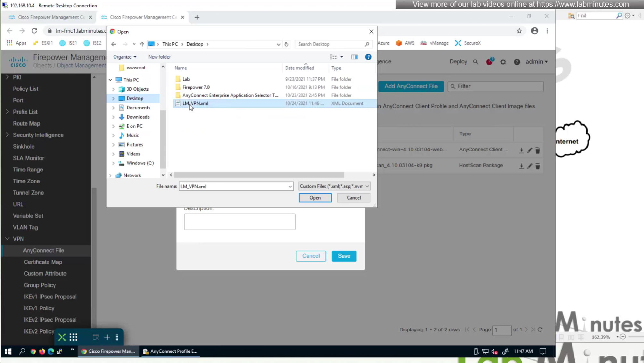Open the Custom Files type dropdown
This screenshot has height=363, width=644.
(x=334, y=186)
